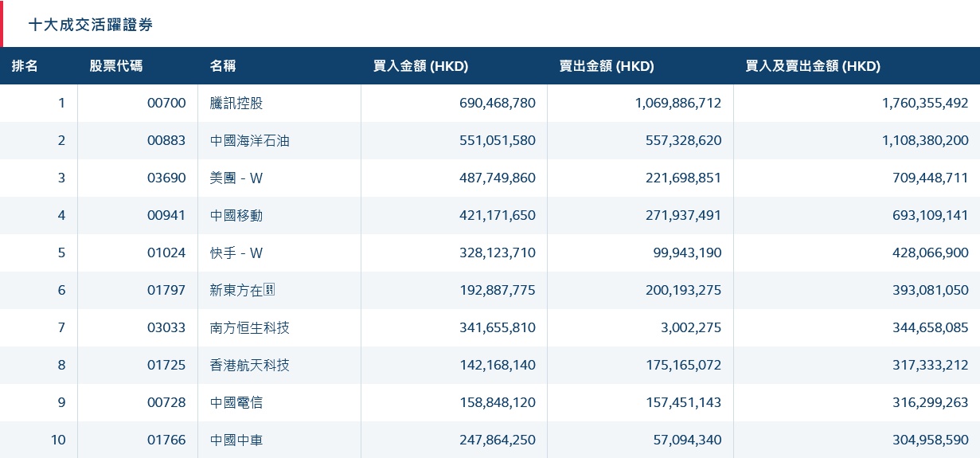Screen dimensions: 980x458
Task: Select stock name 快手 - W
Action: 236,252
